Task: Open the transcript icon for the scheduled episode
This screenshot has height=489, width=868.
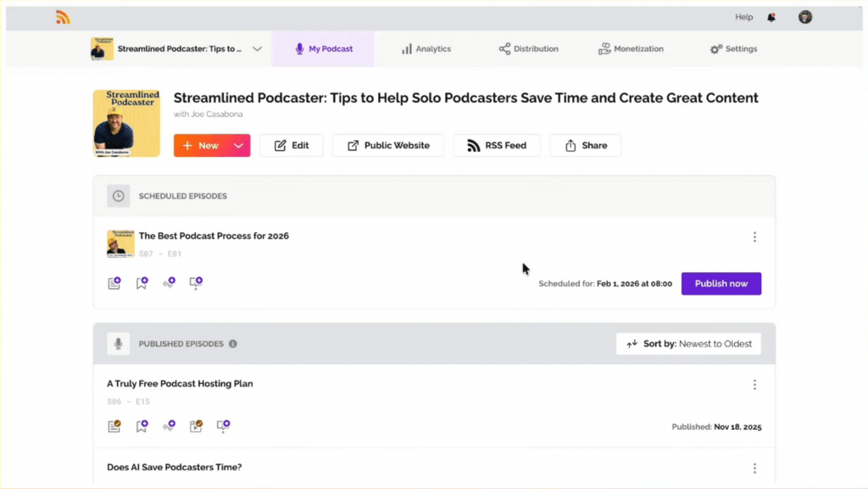Action: [169, 283]
